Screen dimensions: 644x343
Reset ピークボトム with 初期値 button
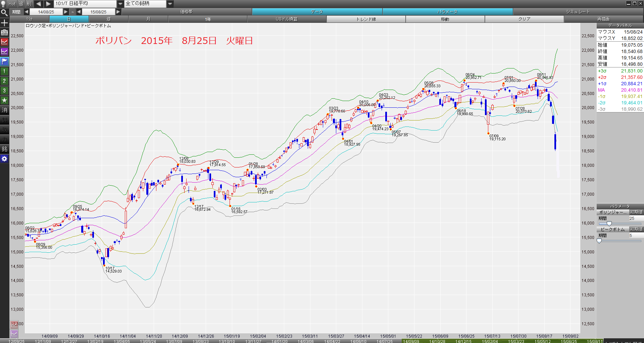click(x=636, y=229)
